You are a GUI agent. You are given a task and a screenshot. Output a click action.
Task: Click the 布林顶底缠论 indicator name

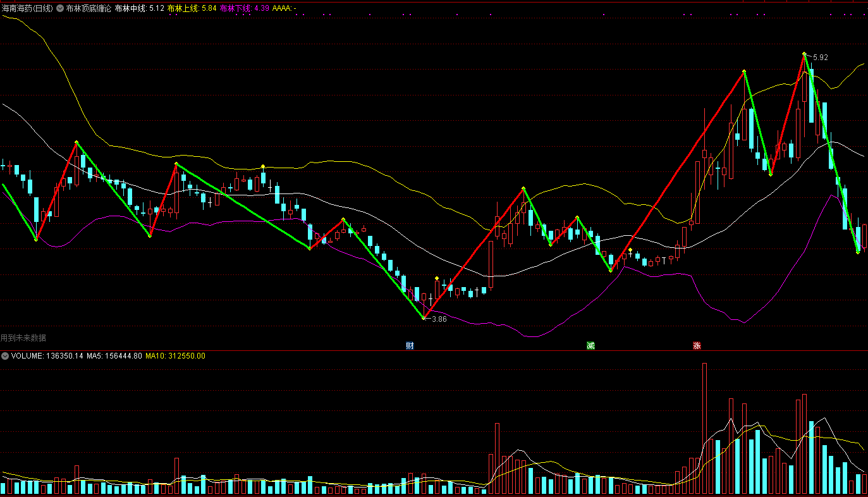coord(89,9)
